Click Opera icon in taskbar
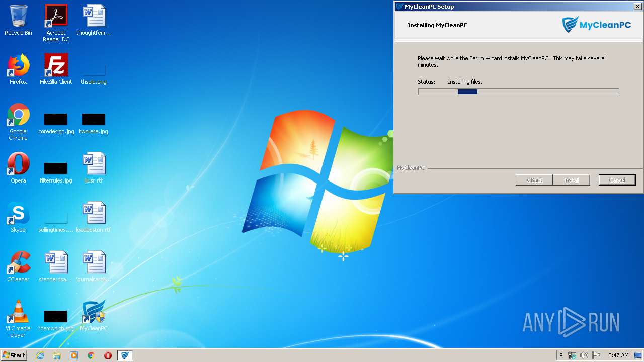 tap(108, 355)
